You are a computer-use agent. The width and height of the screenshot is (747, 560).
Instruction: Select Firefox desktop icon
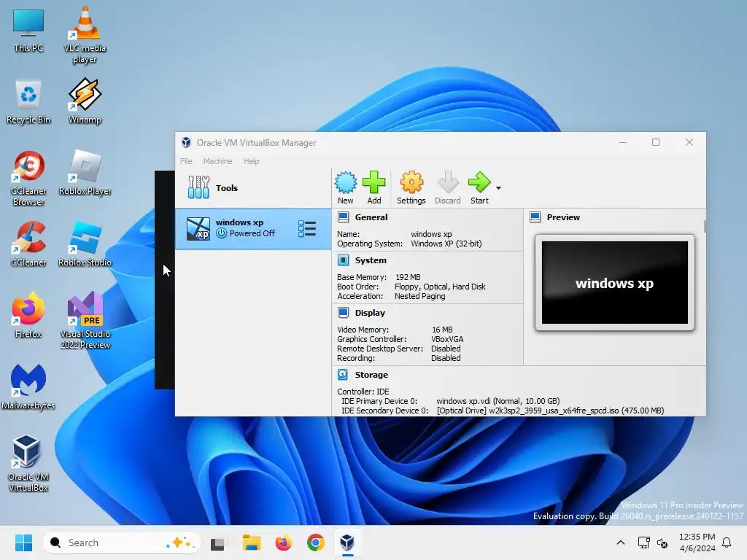point(28,316)
